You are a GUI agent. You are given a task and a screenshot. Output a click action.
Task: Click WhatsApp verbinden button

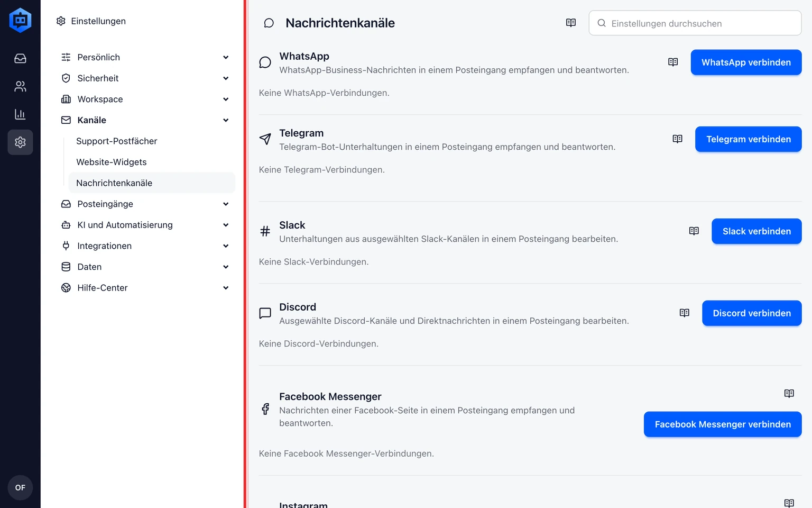click(746, 62)
